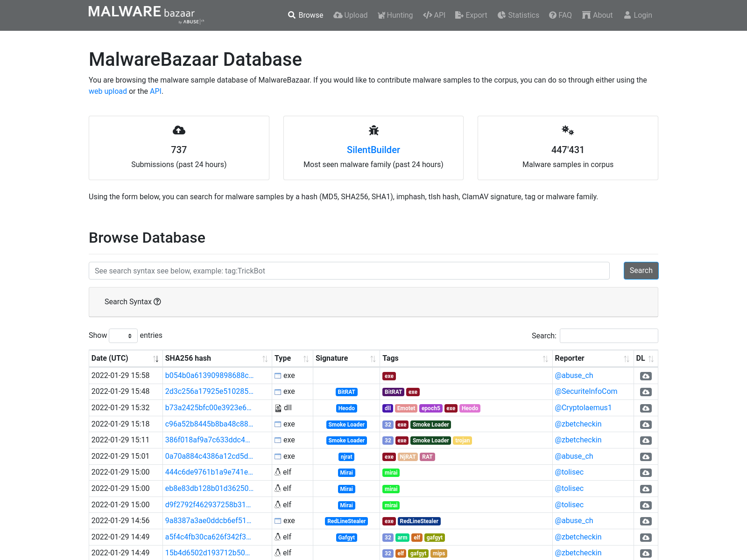Open Statistics in the navigation bar
The image size is (747, 560).
coord(518,15)
